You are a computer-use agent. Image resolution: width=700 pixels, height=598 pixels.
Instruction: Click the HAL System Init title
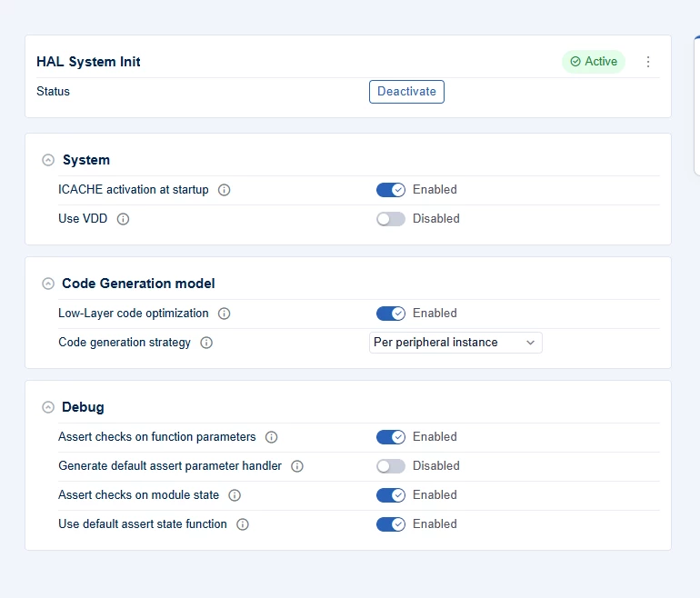click(x=88, y=62)
